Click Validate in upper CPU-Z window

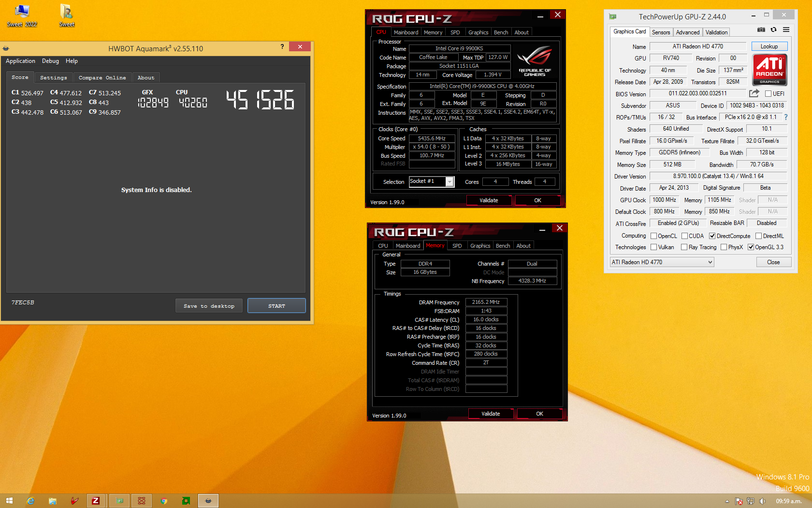pos(489,200)
